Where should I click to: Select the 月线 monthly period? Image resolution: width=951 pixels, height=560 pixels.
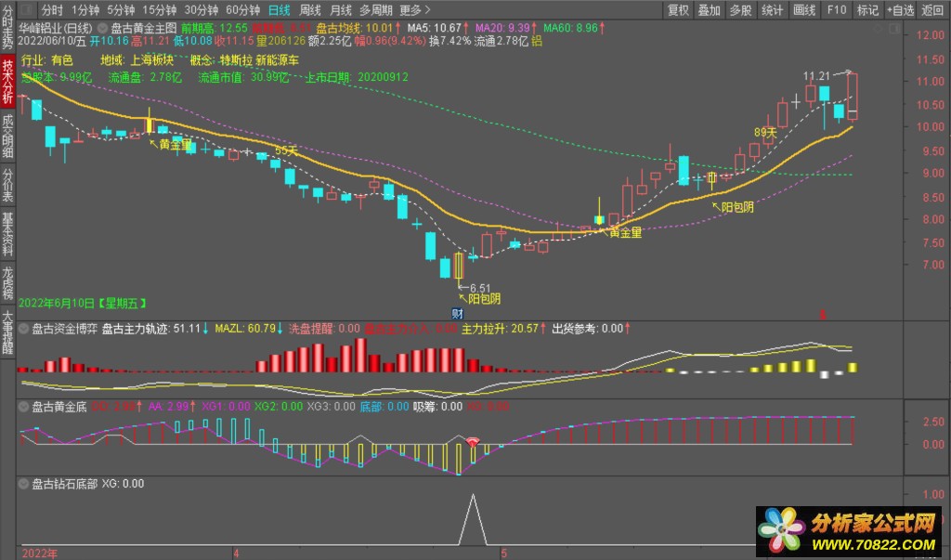(x=340, y=9)
